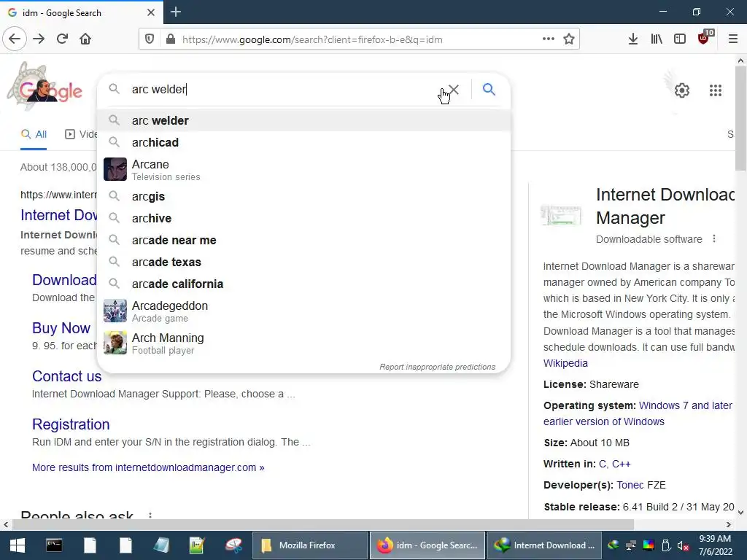Viewport: 747px width, 560px height.
Task: Click the C++ language link
Action: pyautogui.click(x=622, y=464)
